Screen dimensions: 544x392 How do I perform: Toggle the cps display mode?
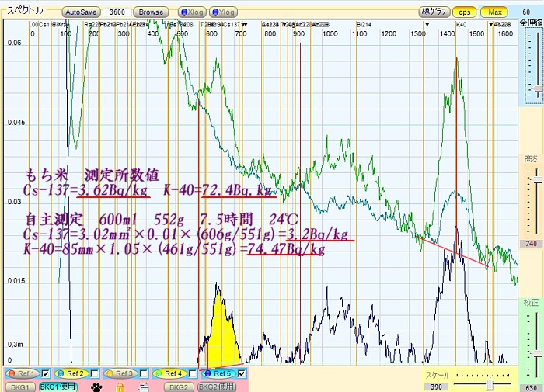(x=464, y=12)
